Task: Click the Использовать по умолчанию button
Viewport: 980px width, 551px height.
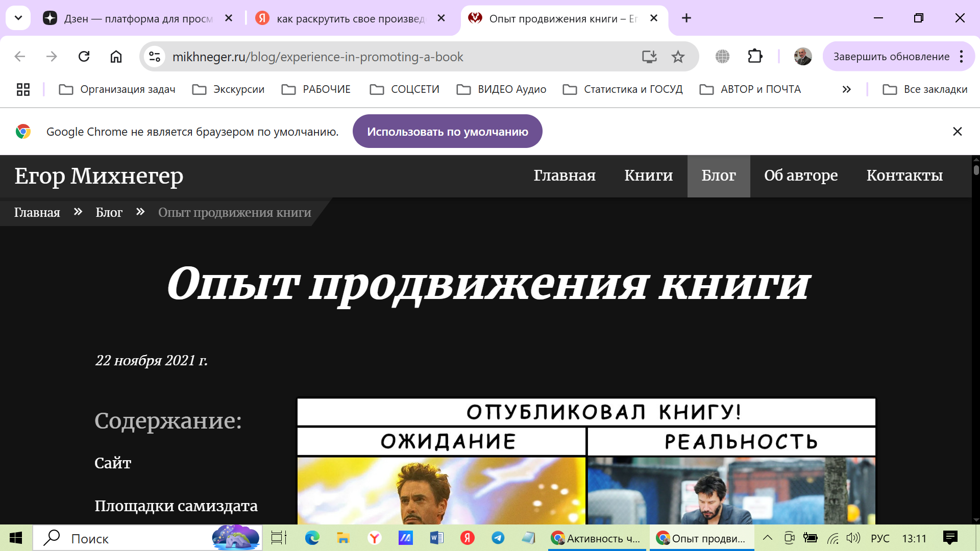Action: [447, 132]
